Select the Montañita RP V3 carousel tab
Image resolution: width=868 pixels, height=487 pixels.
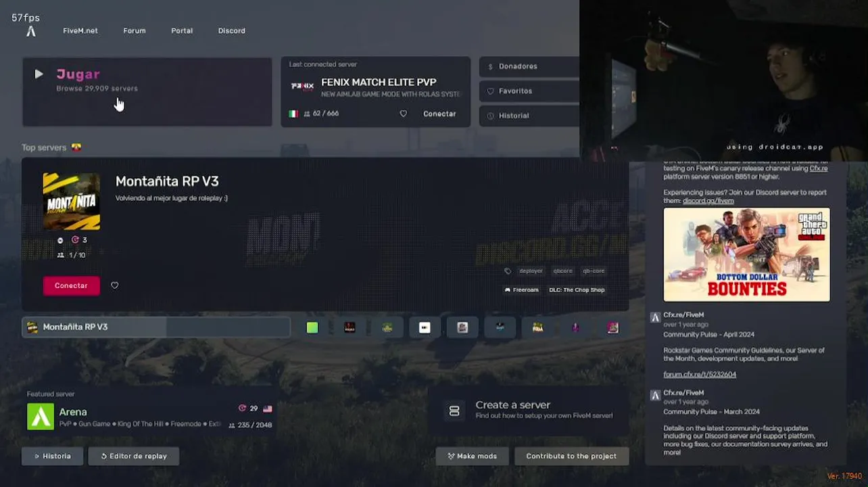click(x=156, y=327)
